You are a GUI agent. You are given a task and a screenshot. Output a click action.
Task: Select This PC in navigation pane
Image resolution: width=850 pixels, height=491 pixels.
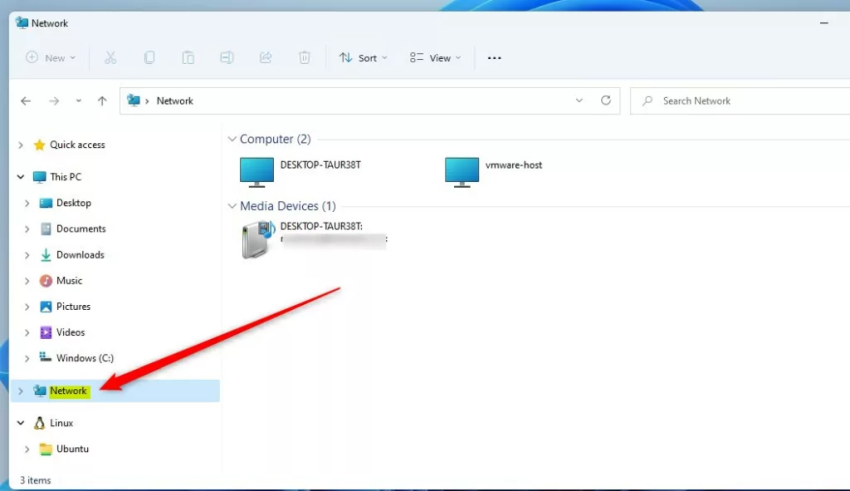[x=65, y=177]
